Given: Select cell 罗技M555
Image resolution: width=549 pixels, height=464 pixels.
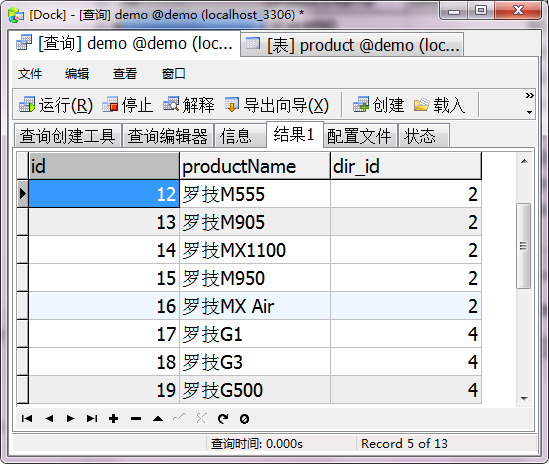Looking at the screenshot, I should pos(255,194).
